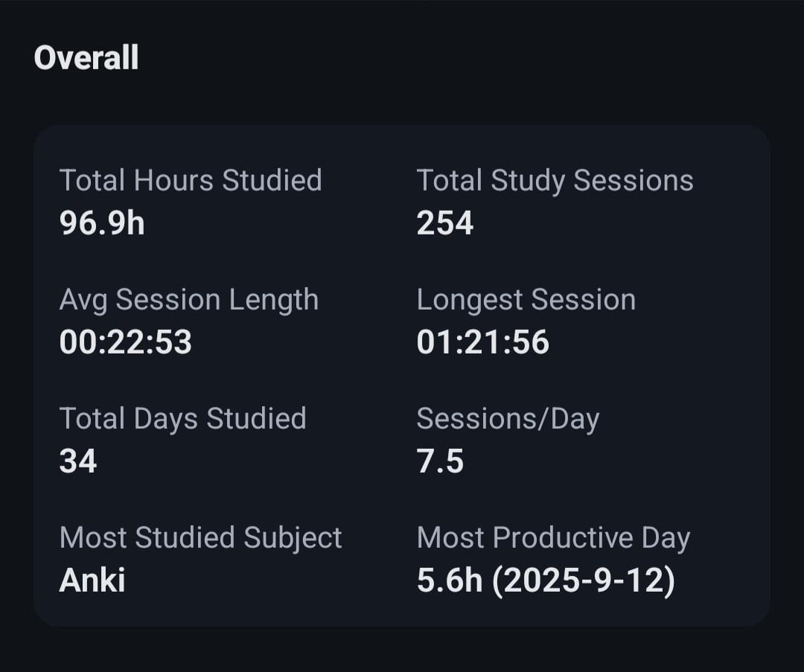The height and width of the screenshot is (672, 804).
Task: Click the 7.5 sessions per day value
Action: [x=440, y=461]
